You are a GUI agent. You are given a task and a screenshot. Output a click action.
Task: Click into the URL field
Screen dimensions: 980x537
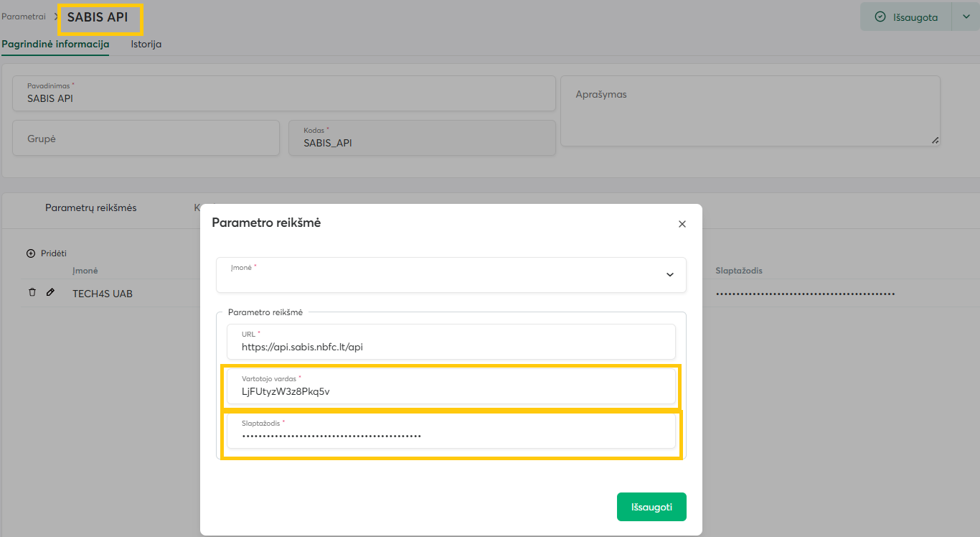(x=451, y=347)
